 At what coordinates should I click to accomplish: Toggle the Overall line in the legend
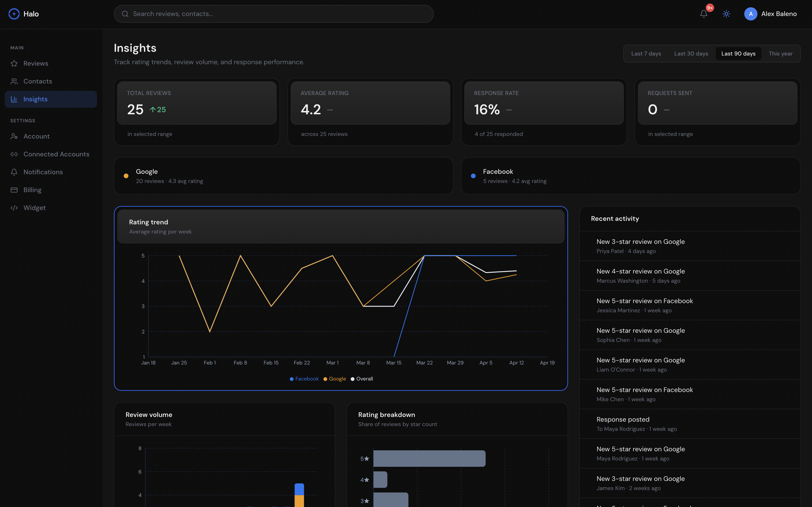[362, 379]
